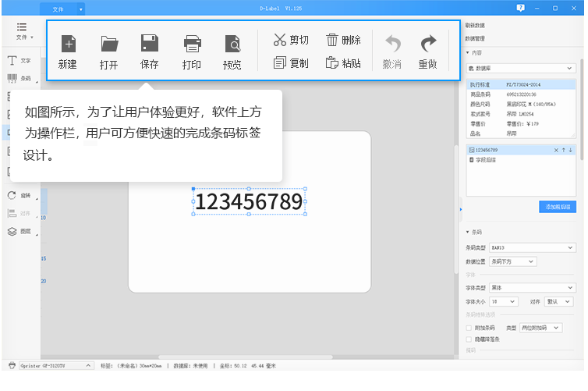Viewport: 588px width, 391px height.
Task: Open the 预览 (Preview) icon
Action: (x=232, y=52)
